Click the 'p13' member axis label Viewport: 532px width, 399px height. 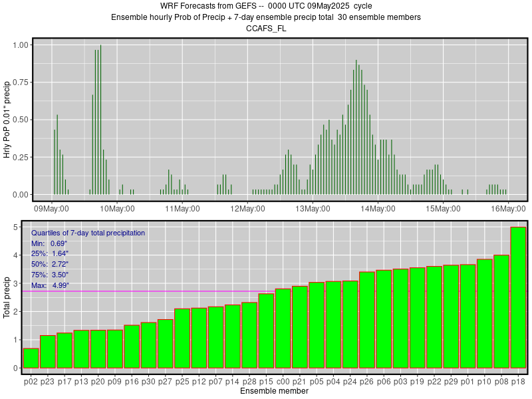[81, 382]
